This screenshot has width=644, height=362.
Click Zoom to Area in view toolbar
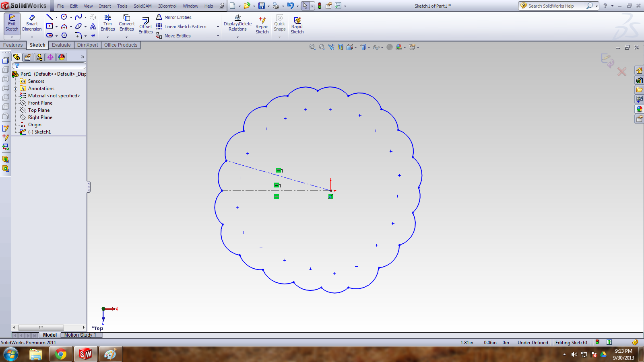coord(322,47)
